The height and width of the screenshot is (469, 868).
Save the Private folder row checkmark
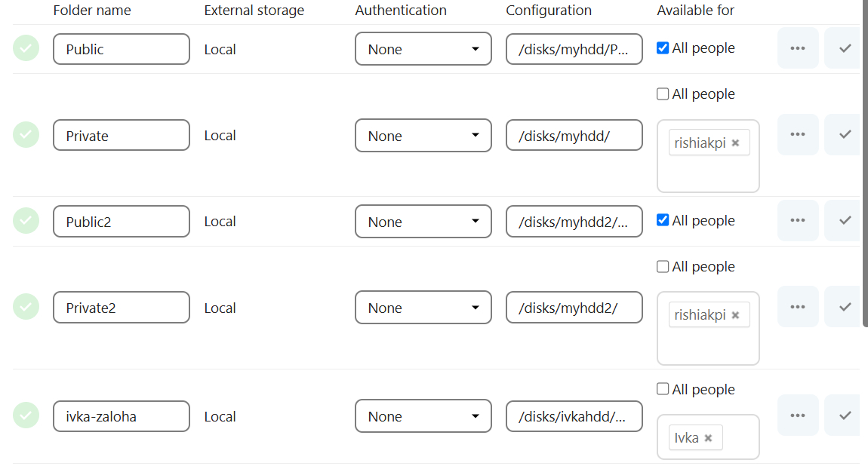(x=844, y=135)
